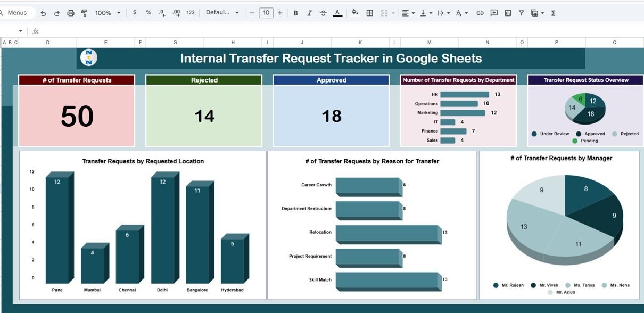
Task: Toggle strikethrough formatting
Action: tap(323, 13)
